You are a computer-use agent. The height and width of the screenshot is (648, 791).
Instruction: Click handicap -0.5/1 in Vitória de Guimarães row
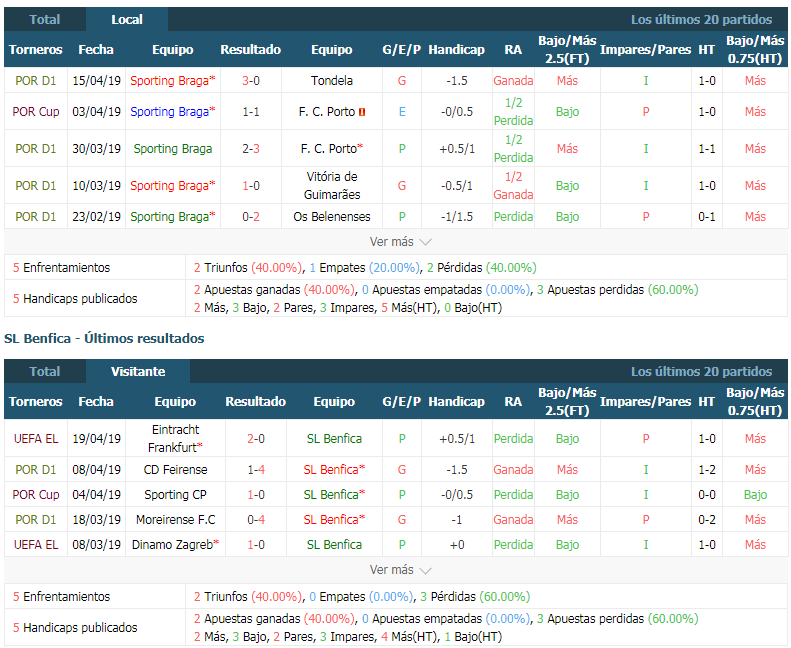pos(457,186)
